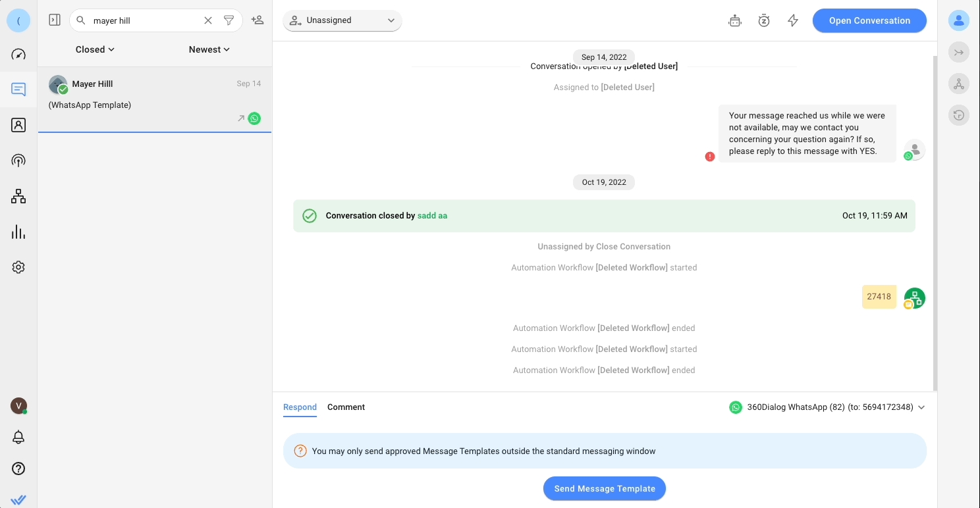Image resolution: width=980 pixels, height=508 pixels.
Task: Expand the Closed status dropdown
Action: coord(95,49)
